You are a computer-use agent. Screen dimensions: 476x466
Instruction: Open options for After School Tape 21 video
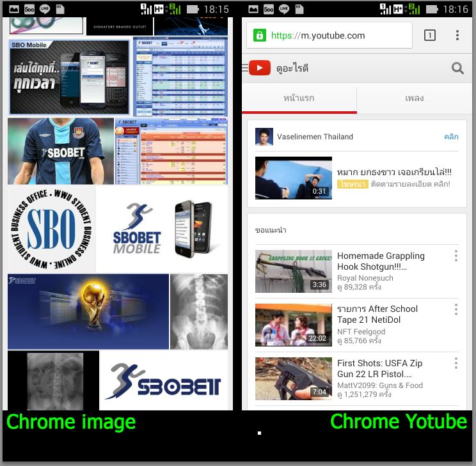(456, 309)
